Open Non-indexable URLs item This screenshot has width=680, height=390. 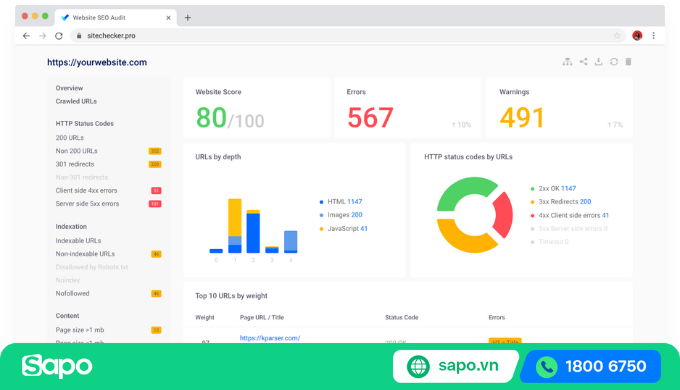click(85, 254)
